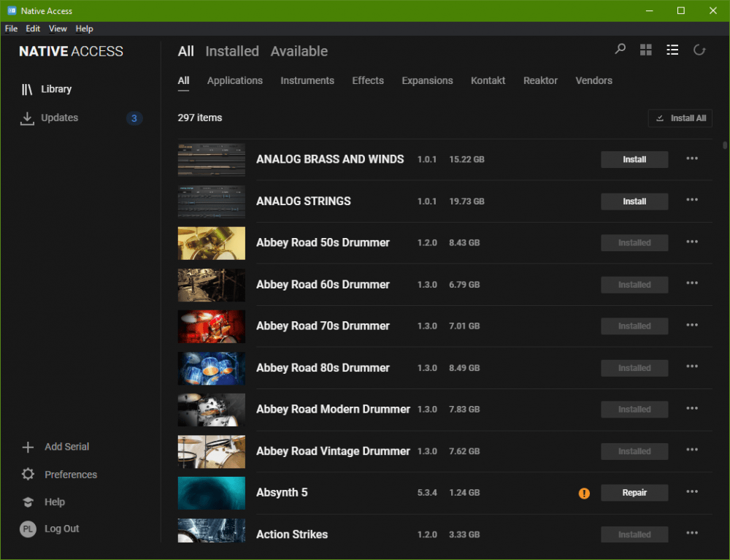
Task: Install Analog Strings
Action: pos(634,202)
